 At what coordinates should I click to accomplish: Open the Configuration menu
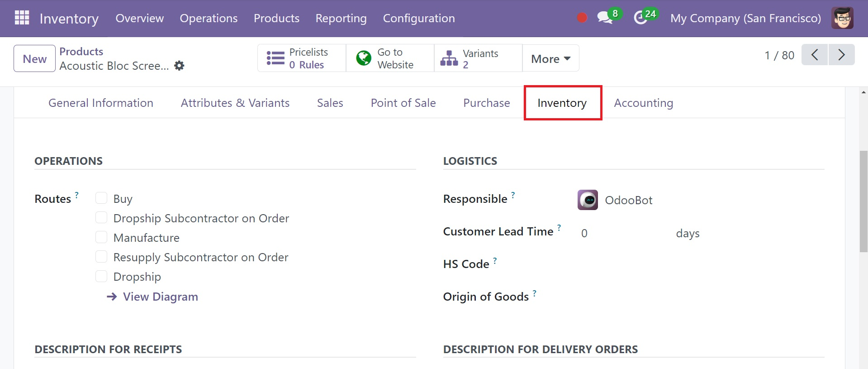click(419, 18)
